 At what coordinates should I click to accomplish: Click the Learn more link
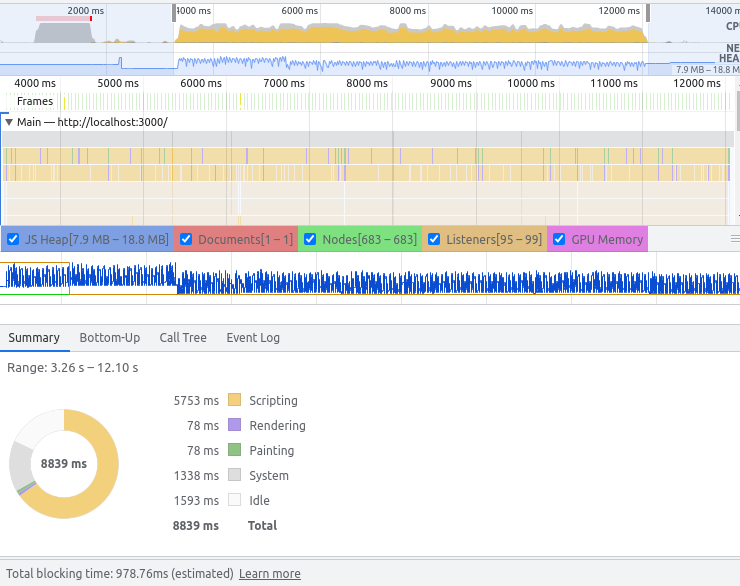[270, 574]
